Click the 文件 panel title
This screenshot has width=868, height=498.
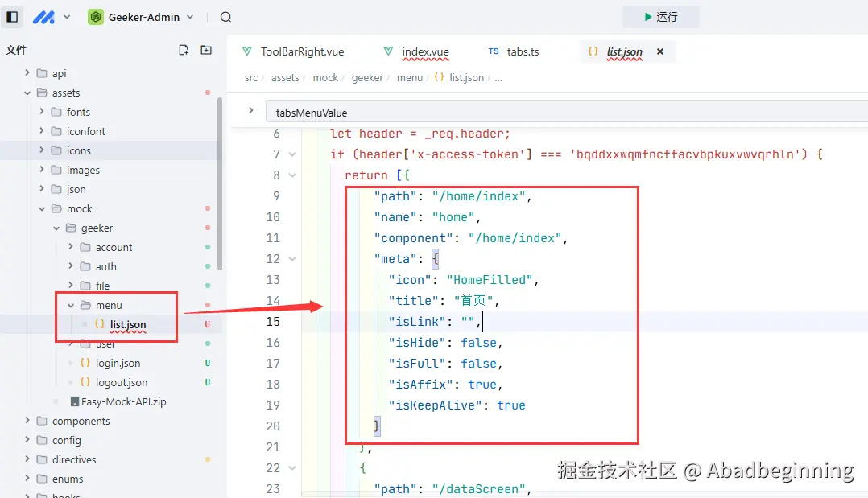coord(16,50)
